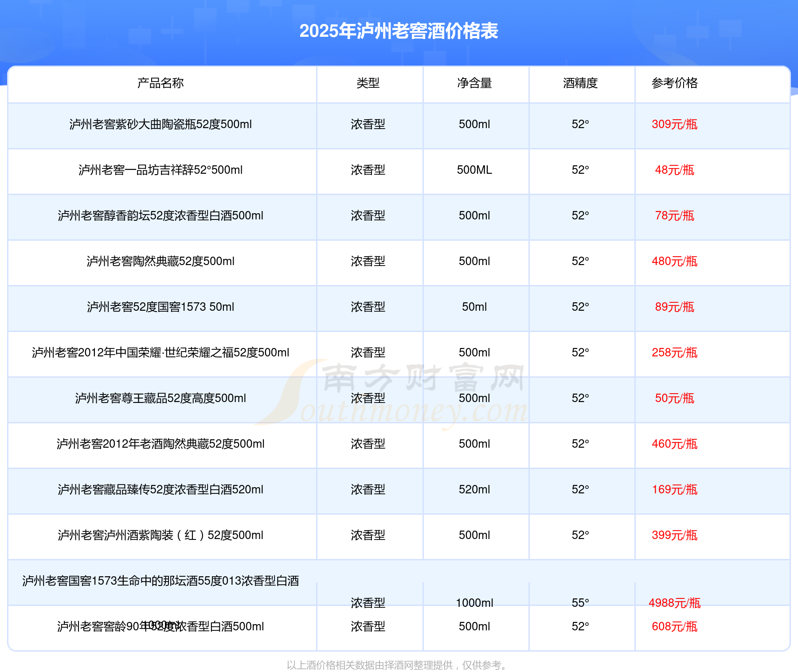798x672 pixels.
Task: Select "52°" in the 258元/瓶 row
Action: tap(580, 352)
